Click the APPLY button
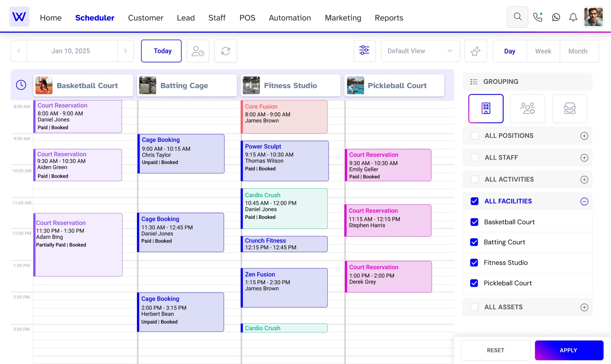Image resolution: width=611 pixels, height=364 pixels. tap(569, 350)
